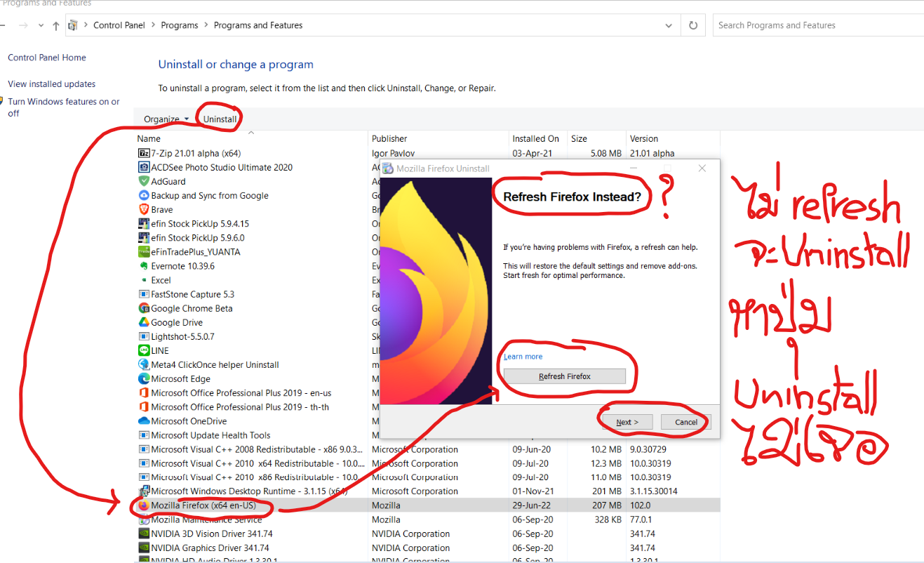Select Microsoft Windows Desktop Runtime 3.1.15 entry
The width and height of the screenshot is (924, 563).
(249, 491)
